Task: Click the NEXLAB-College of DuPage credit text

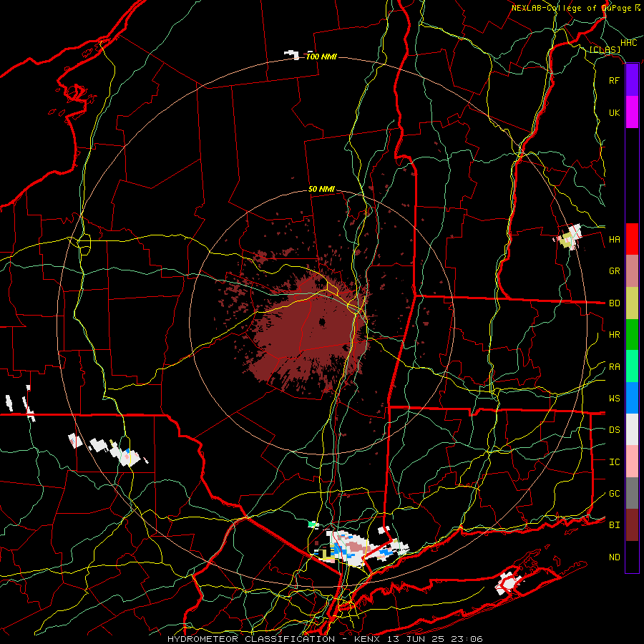Action: (571, 8)
